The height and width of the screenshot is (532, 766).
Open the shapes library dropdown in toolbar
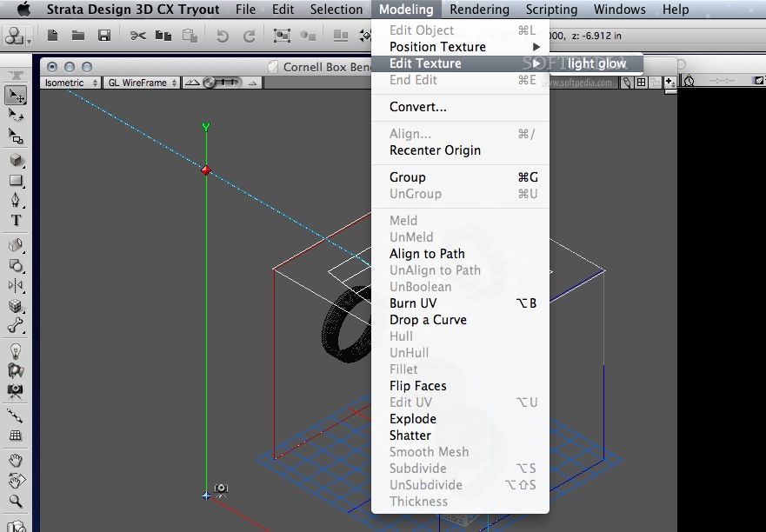tap(17, 37)
